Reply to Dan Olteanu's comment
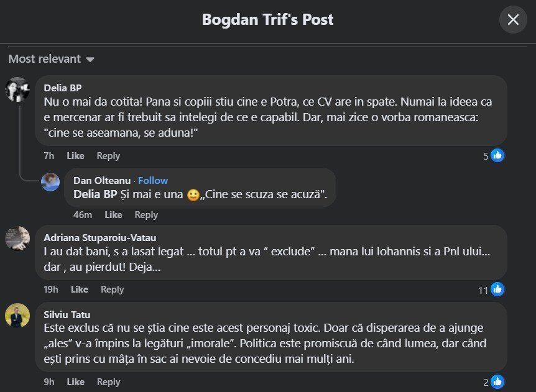Screen dimensions: 536x392 point(146,215)
